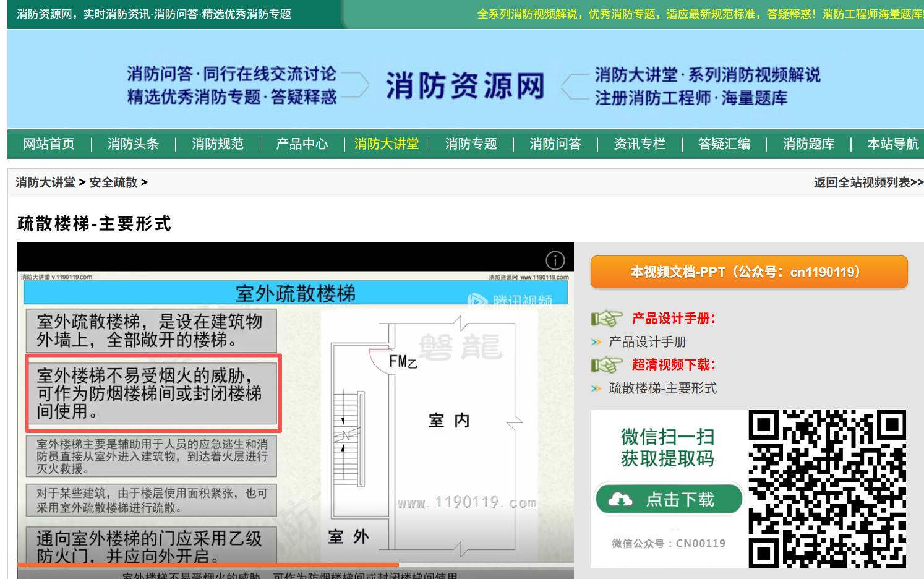
Task: Click the 微信扫一扫 获取提取码 text
Action: pyautogui.click(x=667, y=448)
